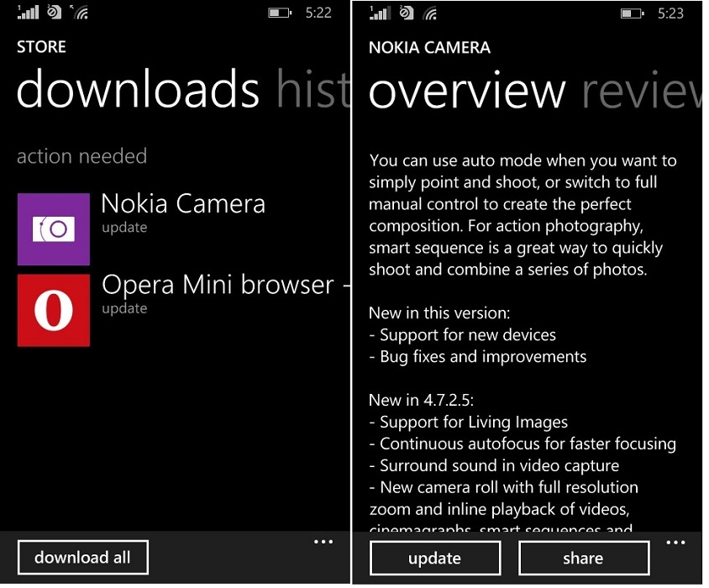Screen dimensions: 709x588
Task: Select the 'overview' pivot header
Action: click(467, 90)
